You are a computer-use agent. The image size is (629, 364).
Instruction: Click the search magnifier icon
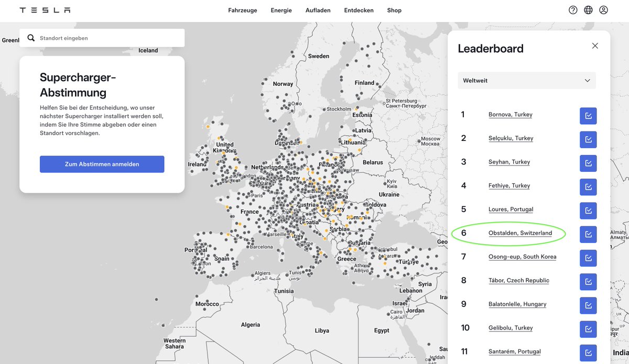click(x=31, y=38)
